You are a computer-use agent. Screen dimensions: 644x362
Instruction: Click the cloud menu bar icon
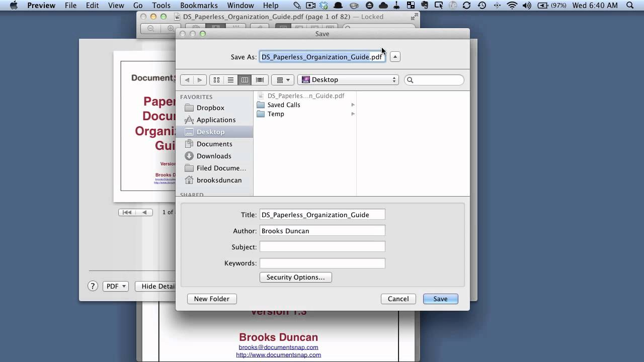(383, 6)
